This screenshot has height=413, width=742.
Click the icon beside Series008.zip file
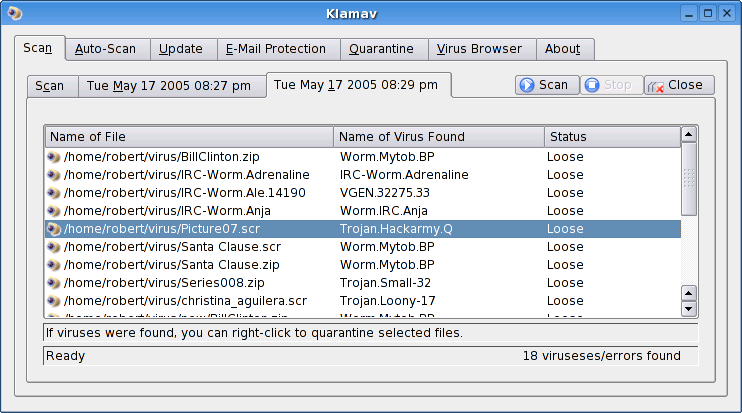54,283
